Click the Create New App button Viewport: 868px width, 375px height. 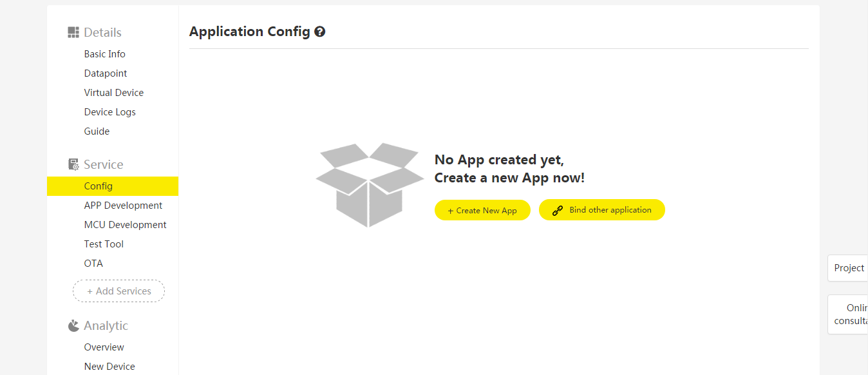click(x=482, y=210)
